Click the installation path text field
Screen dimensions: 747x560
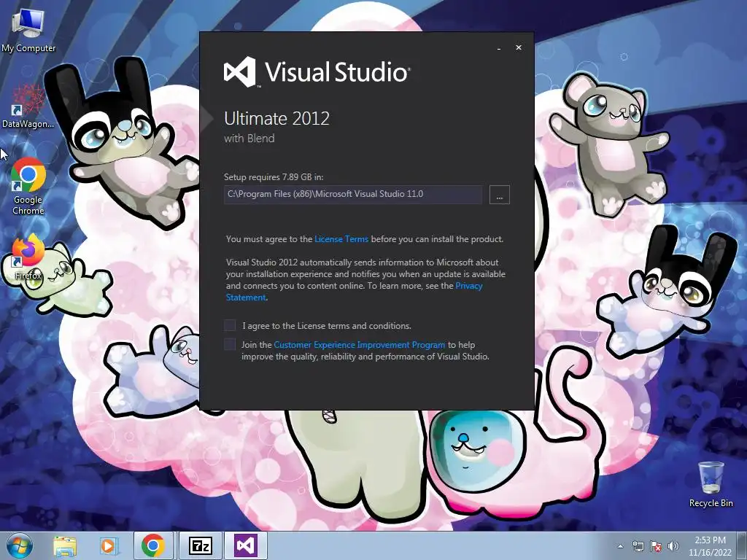pyautogui.click(x=353, y=194)
